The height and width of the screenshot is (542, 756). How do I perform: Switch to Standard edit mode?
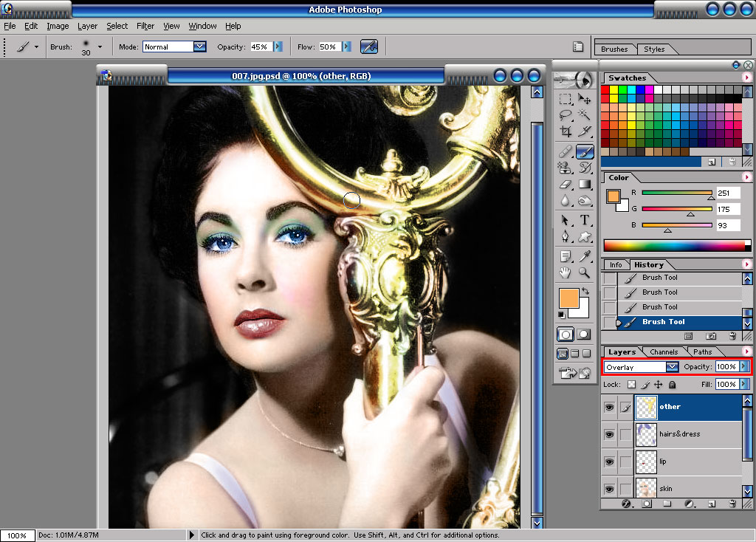(565, 335)
